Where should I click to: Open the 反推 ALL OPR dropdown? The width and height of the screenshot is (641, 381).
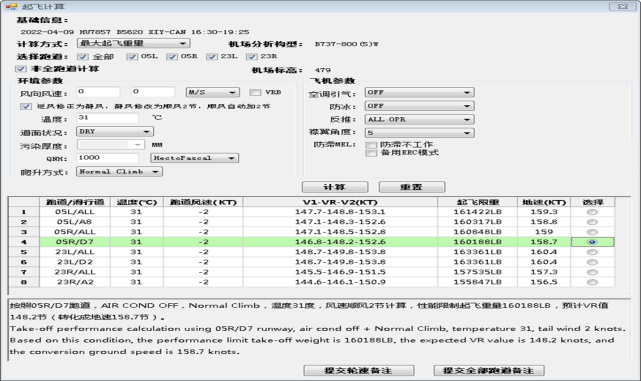[419, 119]
